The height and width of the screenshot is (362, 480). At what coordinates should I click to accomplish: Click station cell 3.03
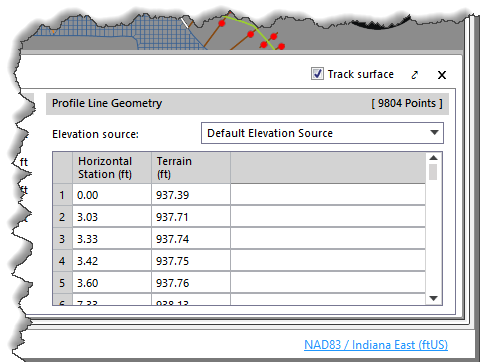point(112,217)
